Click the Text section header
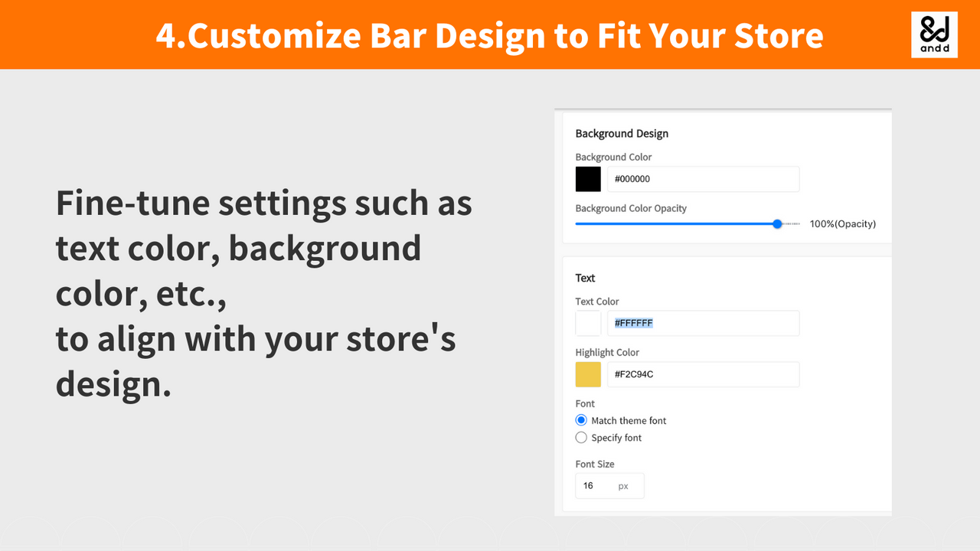 coord(585,278)
